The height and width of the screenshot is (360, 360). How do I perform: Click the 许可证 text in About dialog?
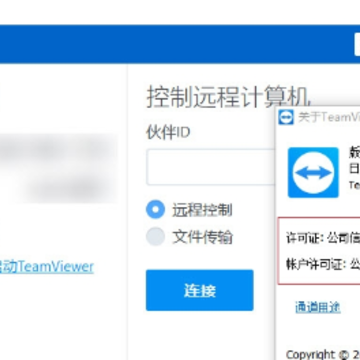323,238
